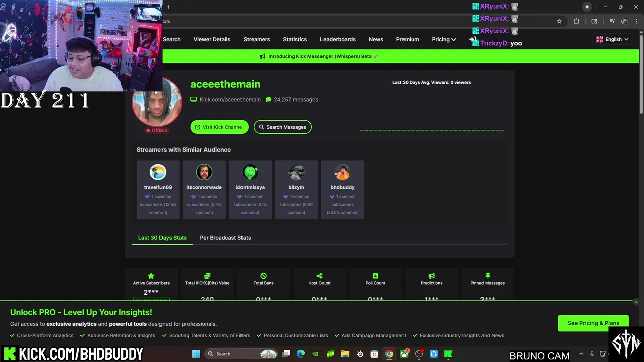Open the Leaderboards nav item

click(338, 39)
